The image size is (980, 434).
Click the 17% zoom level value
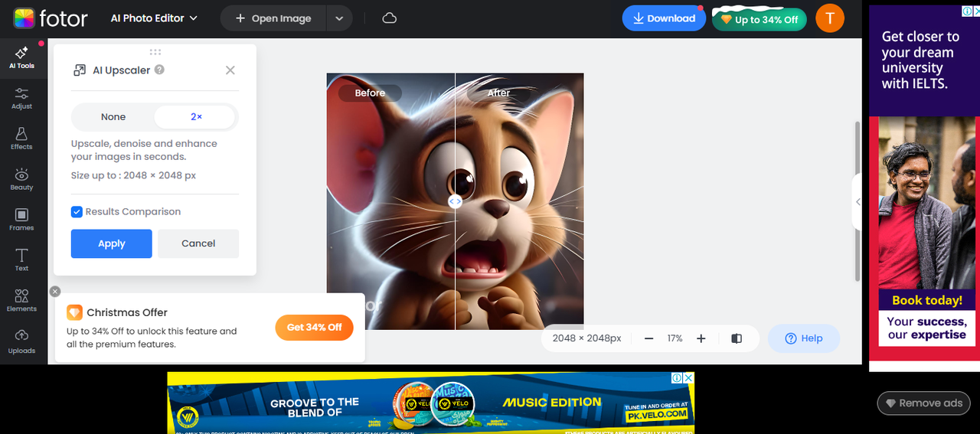(x=675, y=338)
